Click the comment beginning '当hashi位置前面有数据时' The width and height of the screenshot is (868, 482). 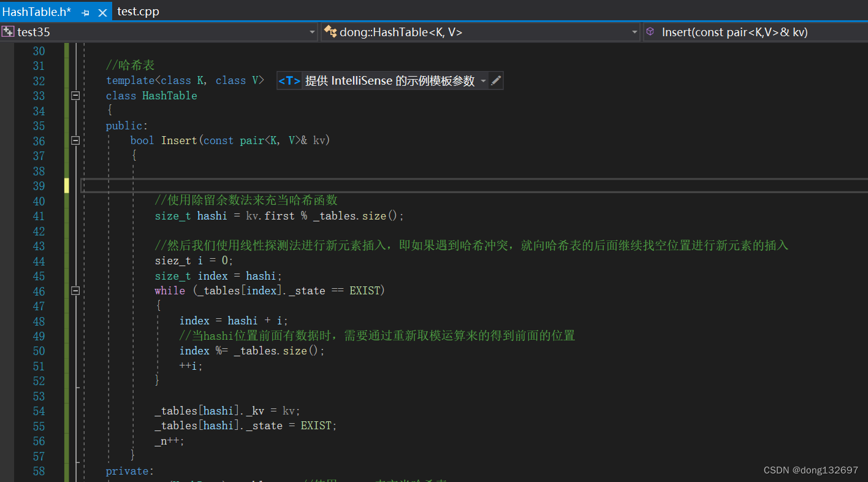pos(377,336)
